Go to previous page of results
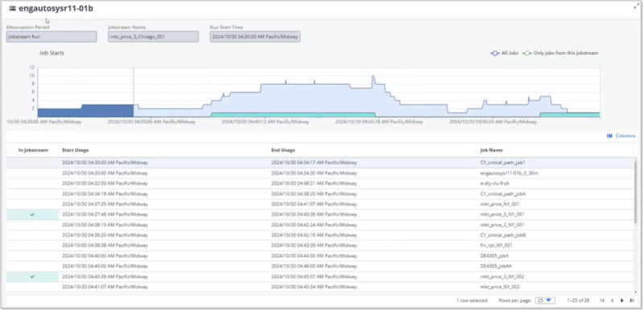The height and width of the screenshot is (311, 644). 612,301
